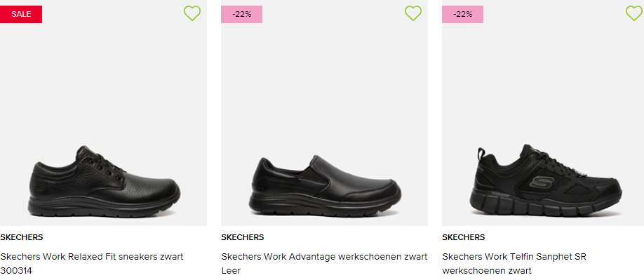Click SKECHERS brand above Relaxed Fit sneakers
This screenshot has width=644, height=280.
[x=21, y=237]
